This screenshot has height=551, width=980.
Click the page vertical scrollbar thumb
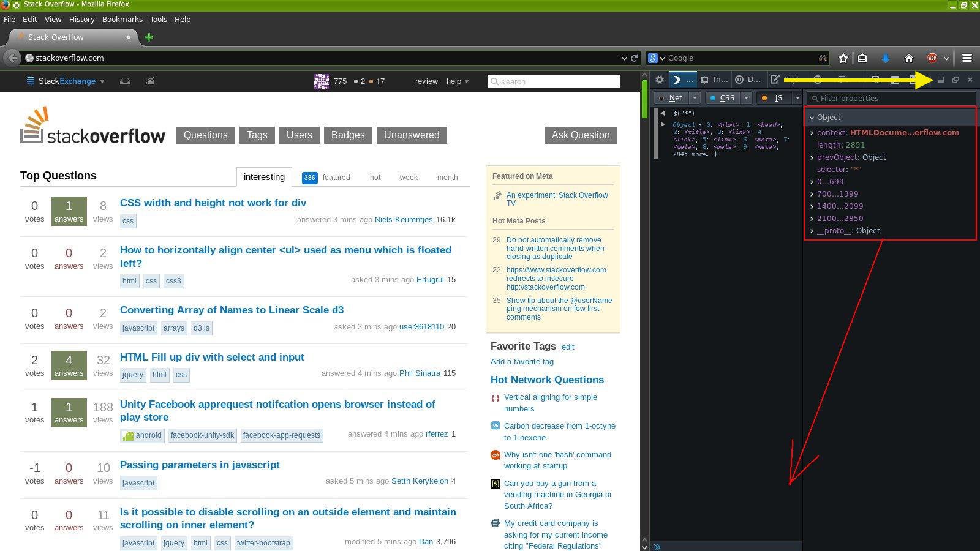coord(644,99)
